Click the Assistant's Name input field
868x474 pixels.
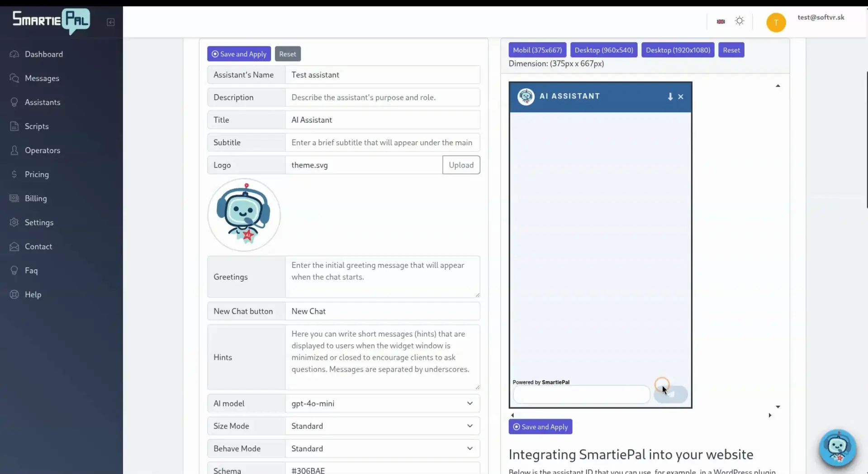(382, 74)
